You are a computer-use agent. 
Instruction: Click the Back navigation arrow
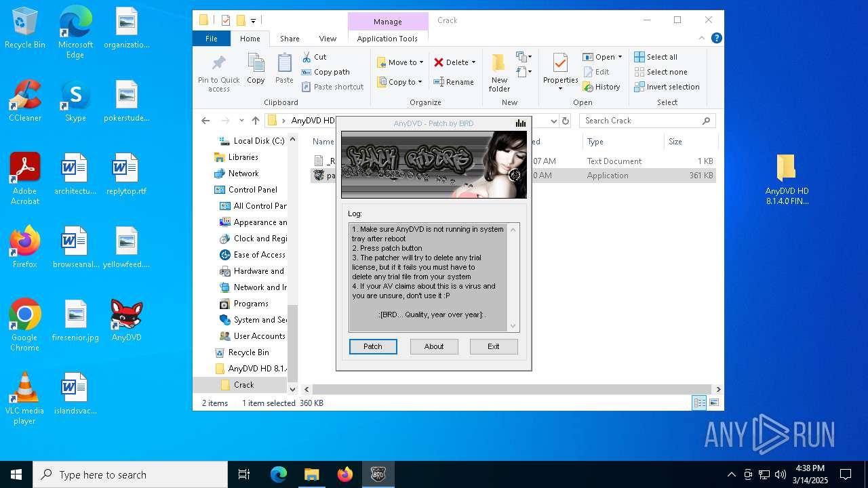tap(205, 121)
